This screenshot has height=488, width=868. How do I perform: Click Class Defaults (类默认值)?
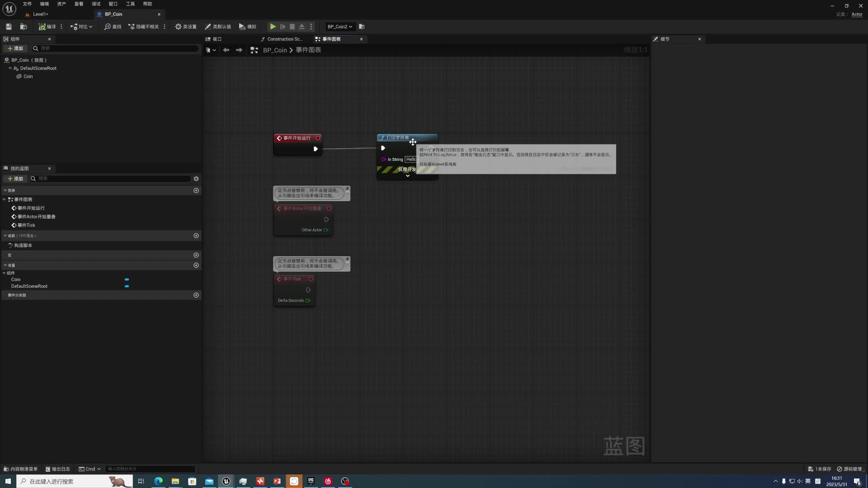tap(218, 27)
